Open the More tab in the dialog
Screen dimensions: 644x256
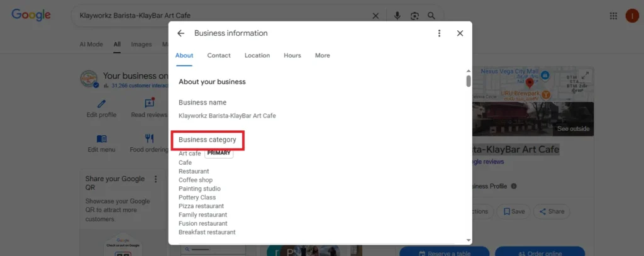[x=323, y=55]
